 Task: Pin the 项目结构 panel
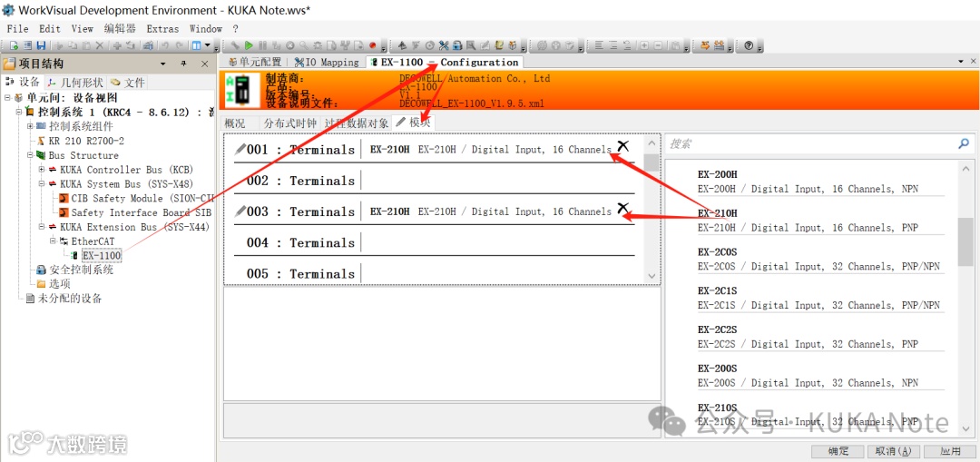click(183, 64)
